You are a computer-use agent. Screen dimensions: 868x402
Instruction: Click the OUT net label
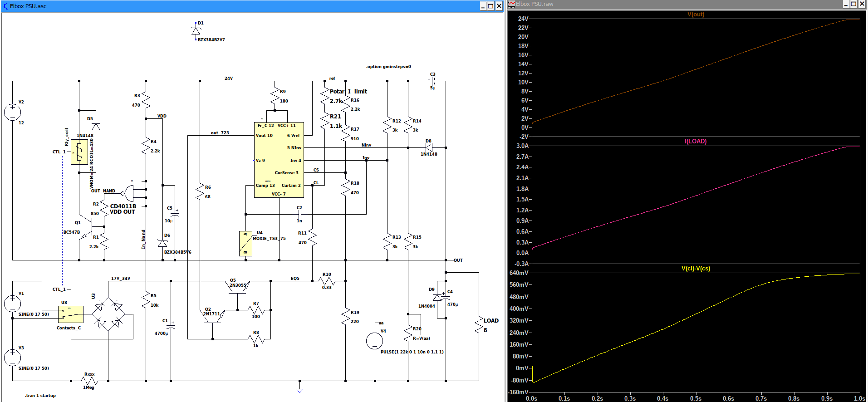tap(458, 260)
